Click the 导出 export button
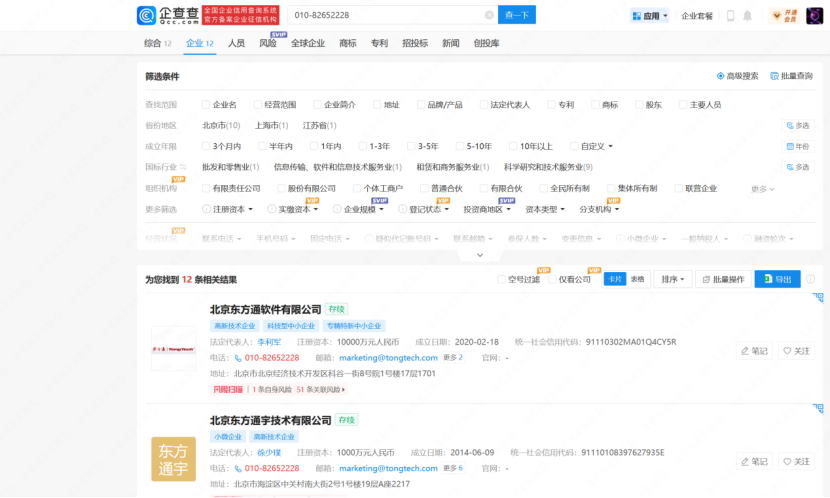This screenshot has height=498, width=830. tap(778, 279)
